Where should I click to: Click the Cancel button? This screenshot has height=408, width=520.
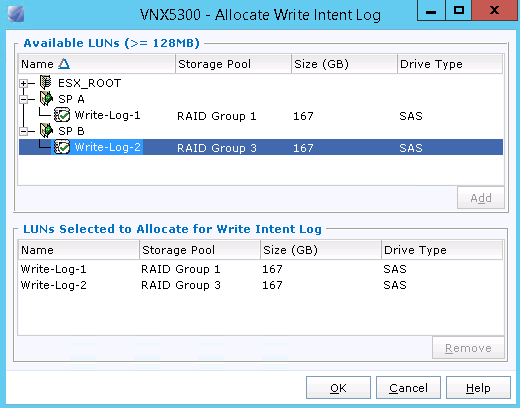[408, 388]
